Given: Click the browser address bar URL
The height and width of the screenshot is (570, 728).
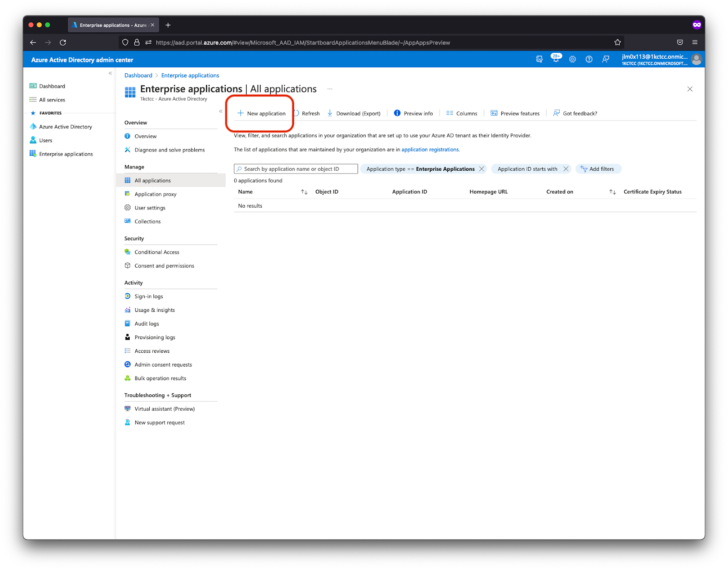Looking at the screenshot, I should click(x=303, y=42).
